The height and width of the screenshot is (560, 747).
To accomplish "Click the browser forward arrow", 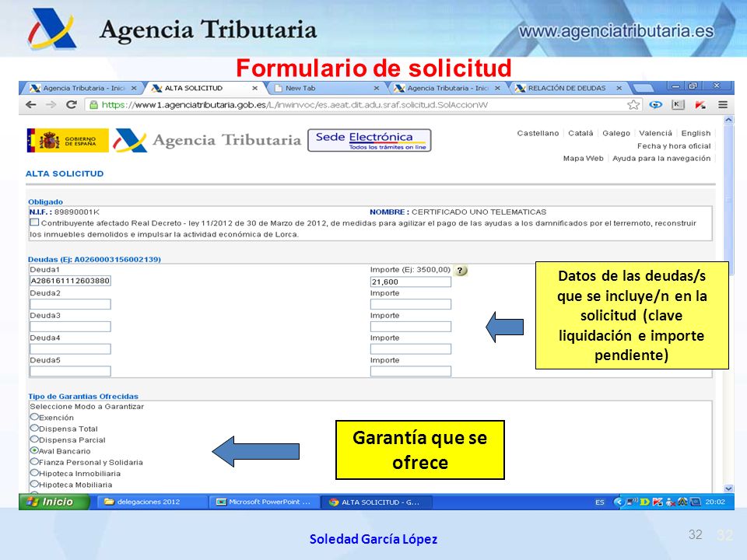I will (x=51, y=105).
